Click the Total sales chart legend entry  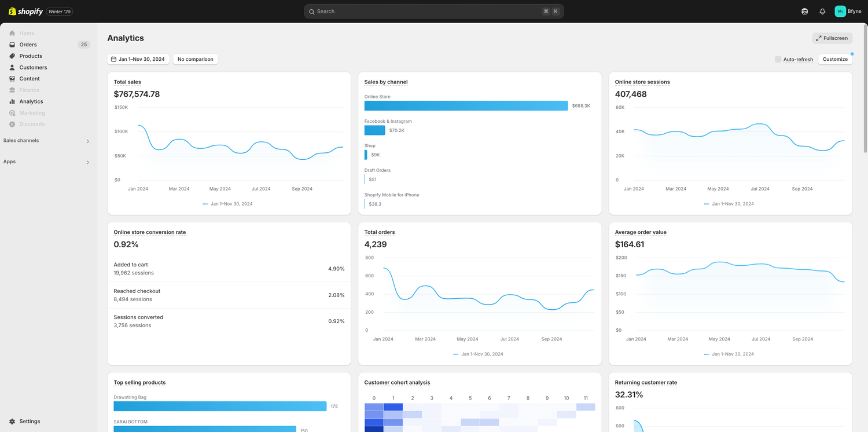point(227,204)
